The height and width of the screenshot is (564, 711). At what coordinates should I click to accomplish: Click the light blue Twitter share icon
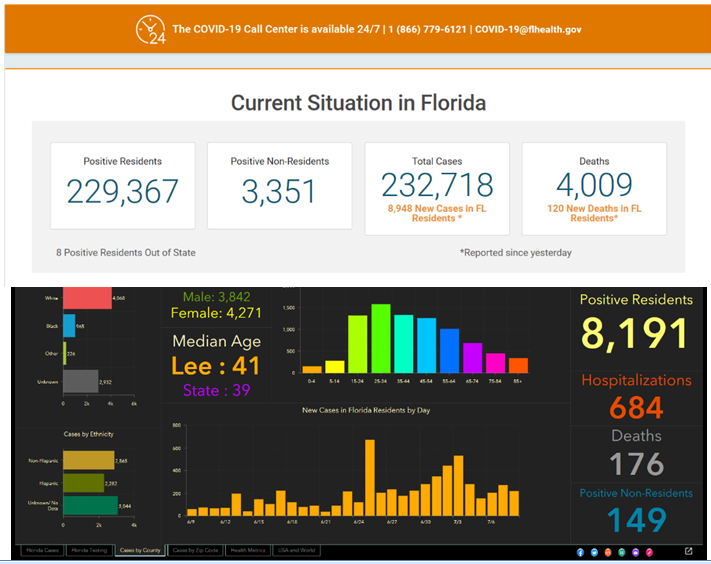click(x=594, y=551)
